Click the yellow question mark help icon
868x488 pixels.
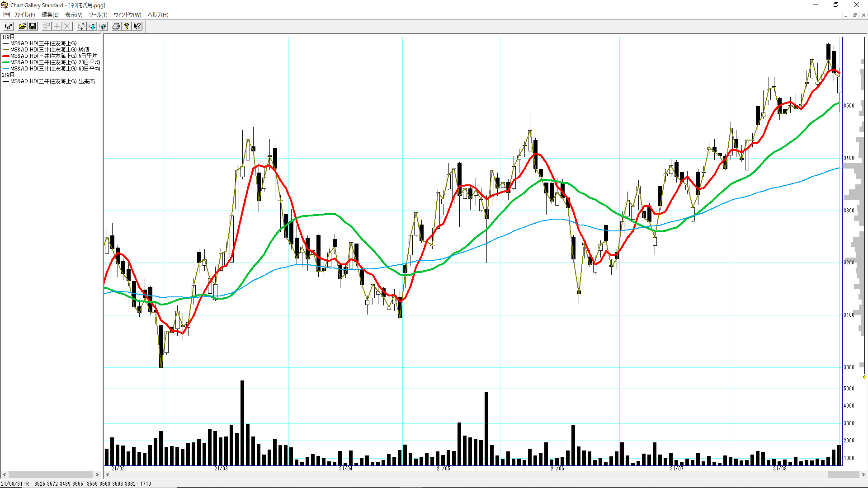point(127,26)
